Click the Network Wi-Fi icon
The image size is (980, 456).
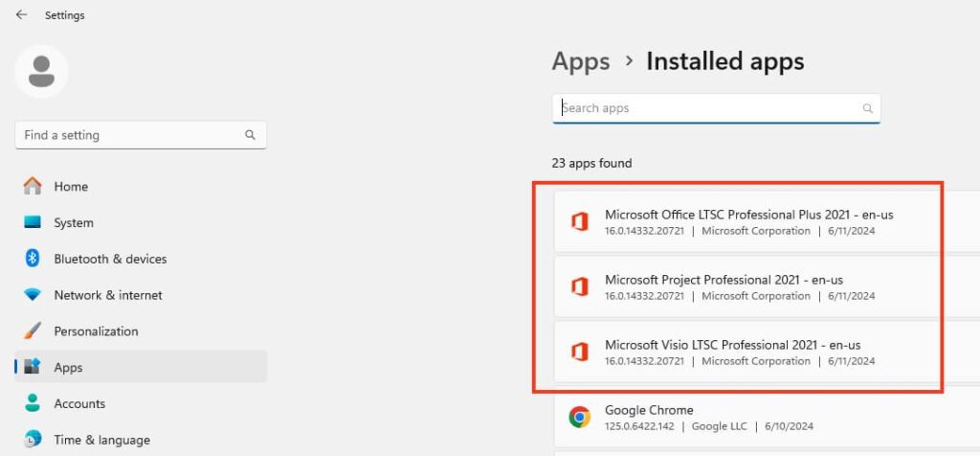coord(33,295)
